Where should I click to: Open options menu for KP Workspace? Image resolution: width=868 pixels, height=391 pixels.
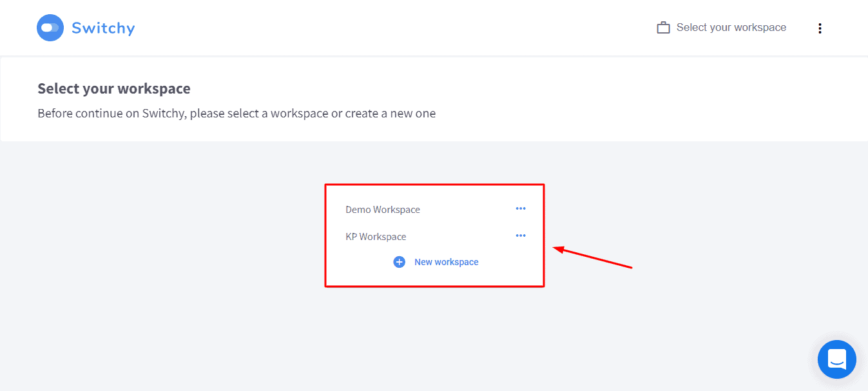(x=521, y=236)
